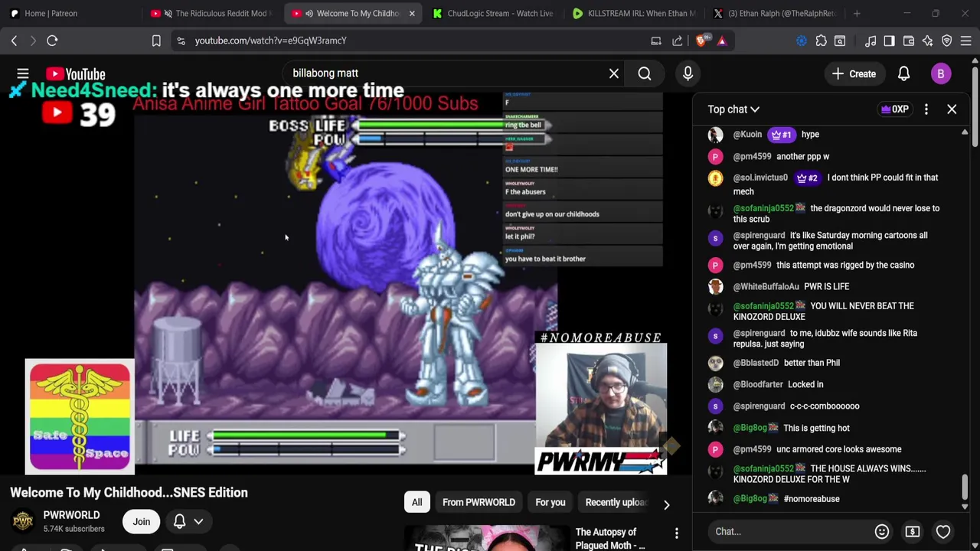980x551 pixels.
Task: Expand the notification bell dropdown beside Join
Action: click(198, 522)
